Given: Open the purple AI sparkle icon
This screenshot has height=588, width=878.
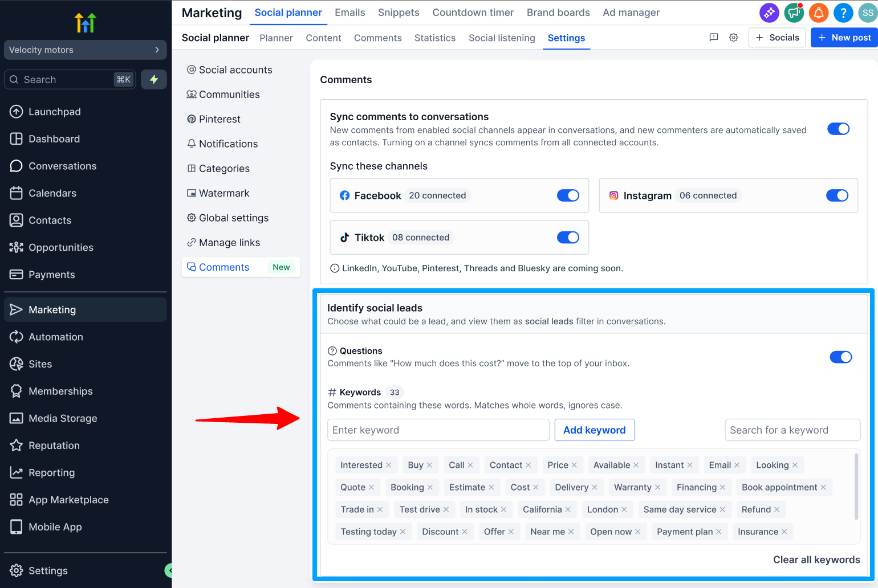Looking at the screenshot, I should pyautogui.click(x=769, y=13).
